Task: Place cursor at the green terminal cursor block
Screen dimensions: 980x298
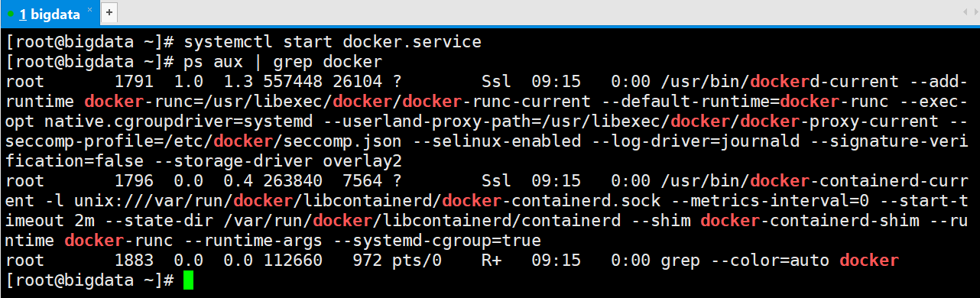Action: click(x=188, y=280)
